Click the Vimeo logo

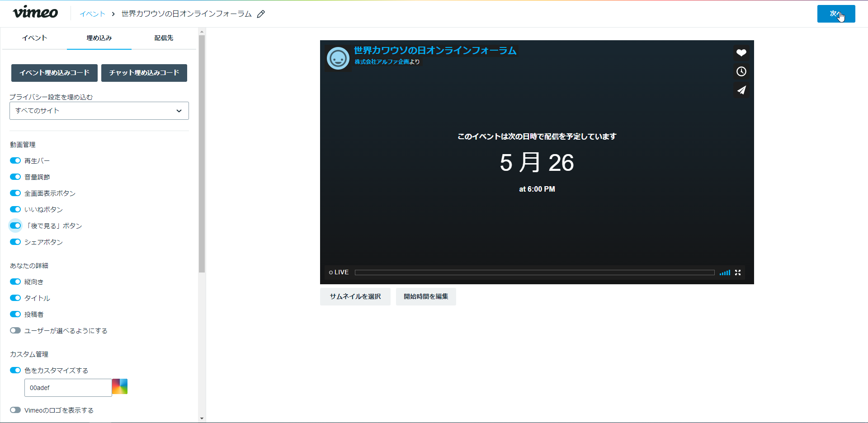point(35,13)
